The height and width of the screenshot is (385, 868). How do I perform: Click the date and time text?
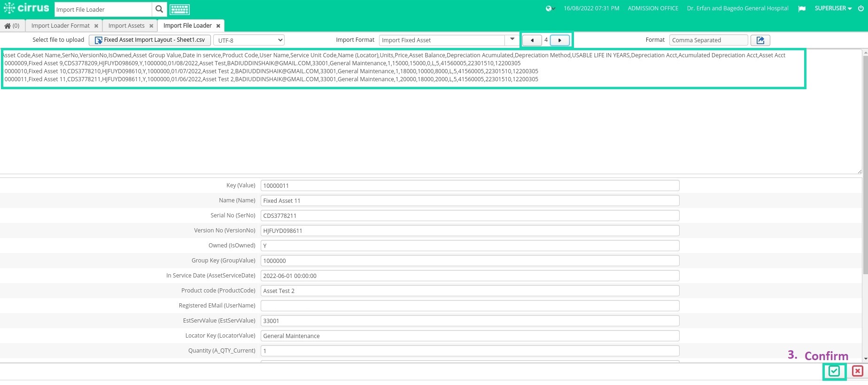[x=591, y=8]
